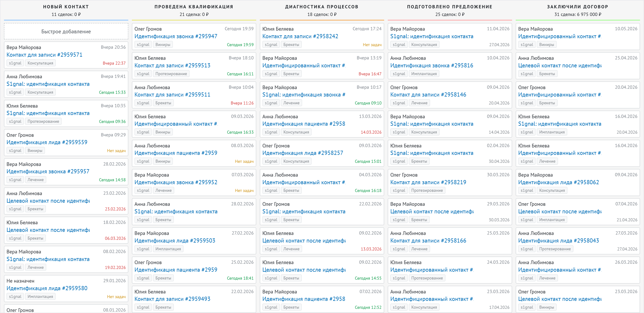644x313 pixels.
Task: Click the "ДИАГНОСТИКА ПРОЦЕССОВ" column header
Action: coord(322,7)
